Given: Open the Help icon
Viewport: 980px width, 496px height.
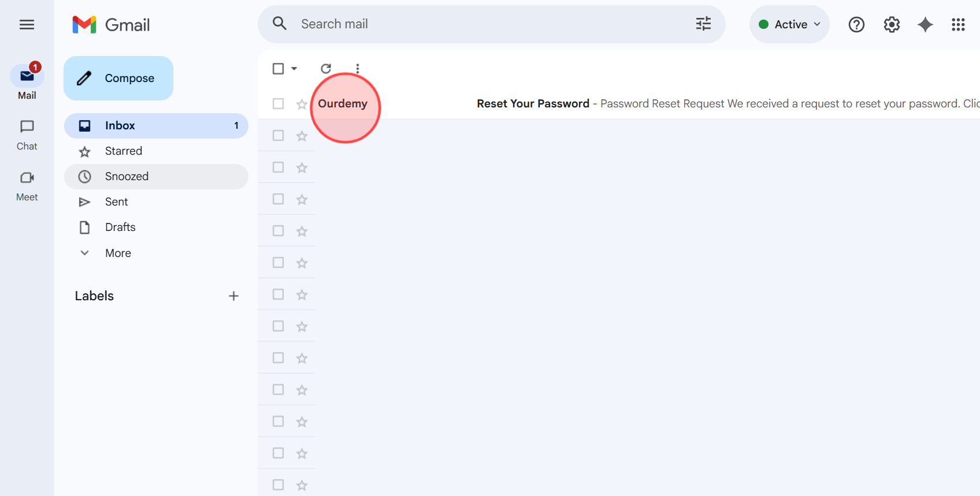Looking at the screenshot, I should (856, 24).
